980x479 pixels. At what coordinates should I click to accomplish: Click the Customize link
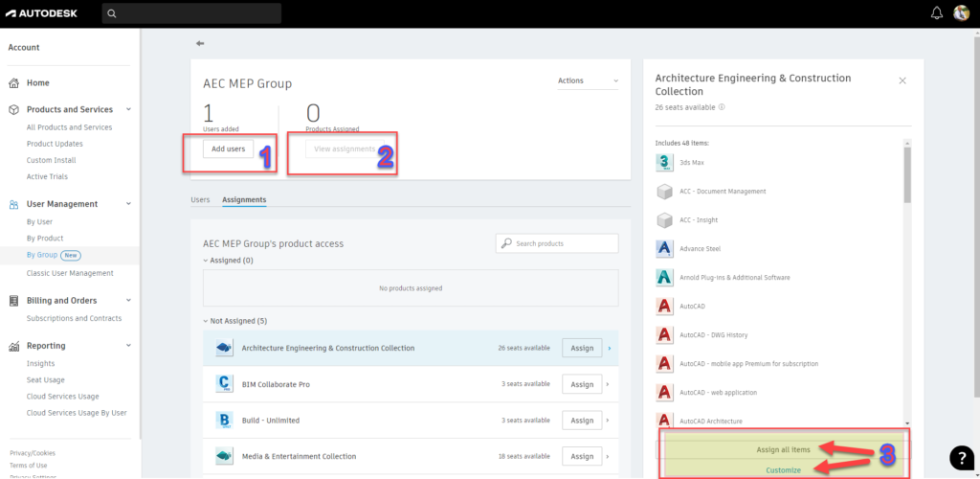[x=783, y=470]
